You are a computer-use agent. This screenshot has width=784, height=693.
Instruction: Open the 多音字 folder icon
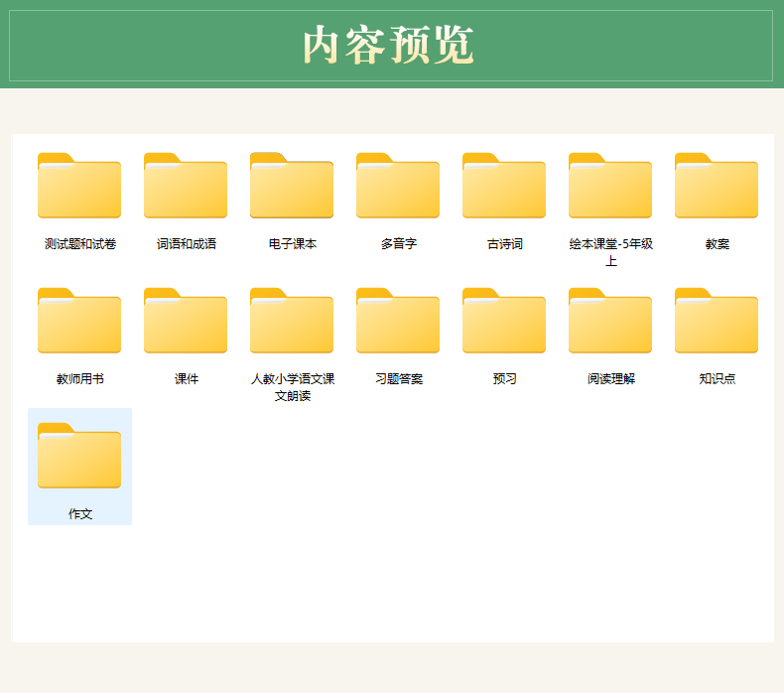(398, 186)
